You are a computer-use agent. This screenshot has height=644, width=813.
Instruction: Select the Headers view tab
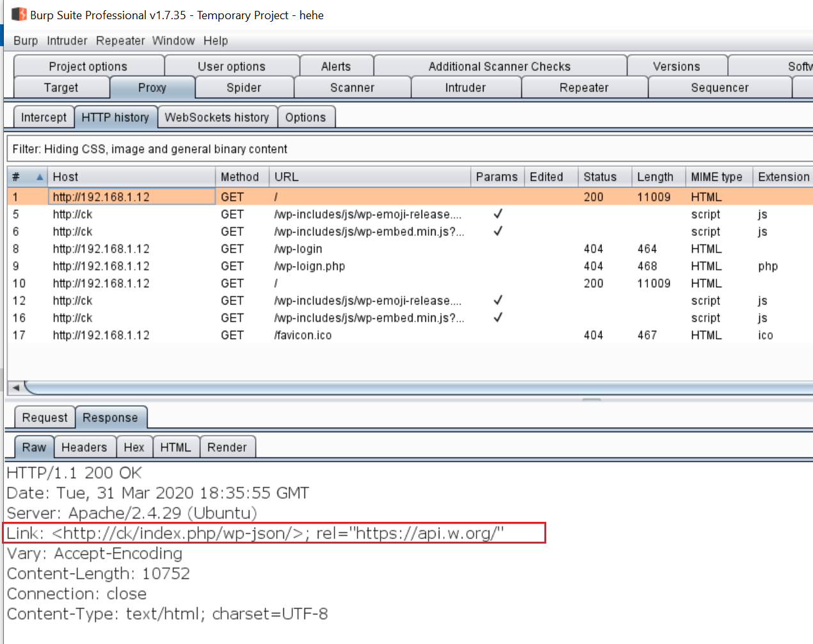pos(84,448)
